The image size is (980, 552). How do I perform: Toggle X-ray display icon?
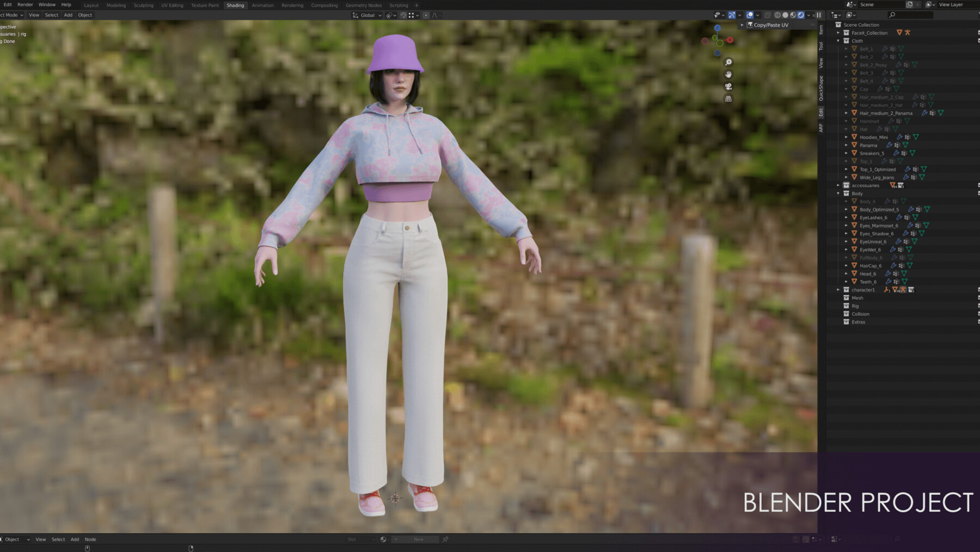(767, 15)
